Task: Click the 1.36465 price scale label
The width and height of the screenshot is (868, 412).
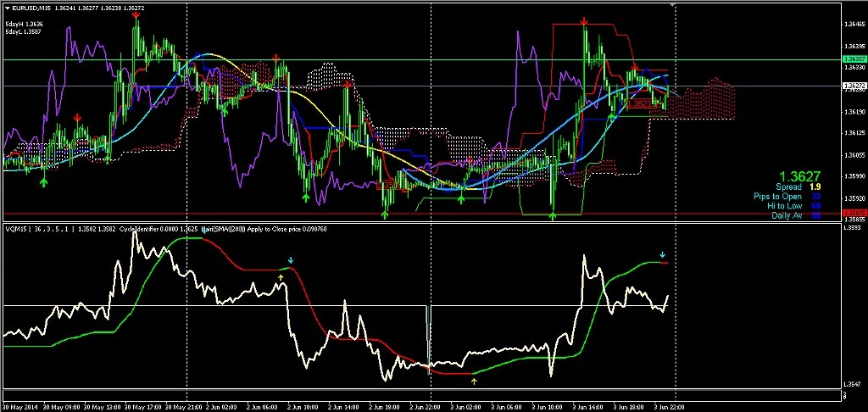Action: point(854,25)
